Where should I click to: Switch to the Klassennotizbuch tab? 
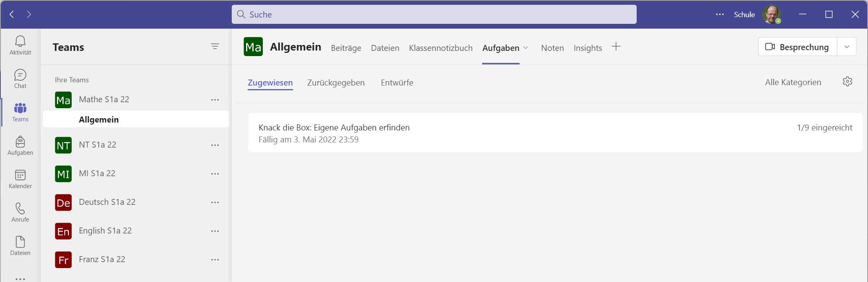pos(440,48)
